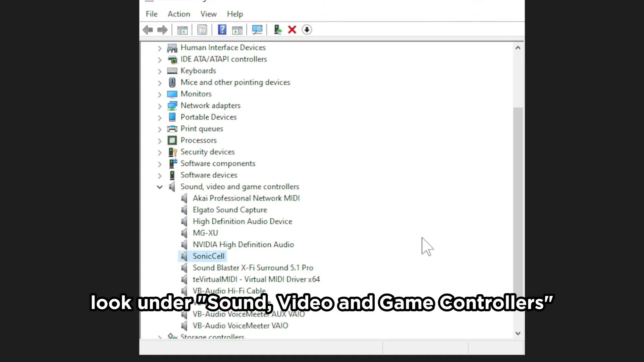This screenshot has height=362, width=644.
Task: Click the Security devices key icon
Action: (172, 152)
